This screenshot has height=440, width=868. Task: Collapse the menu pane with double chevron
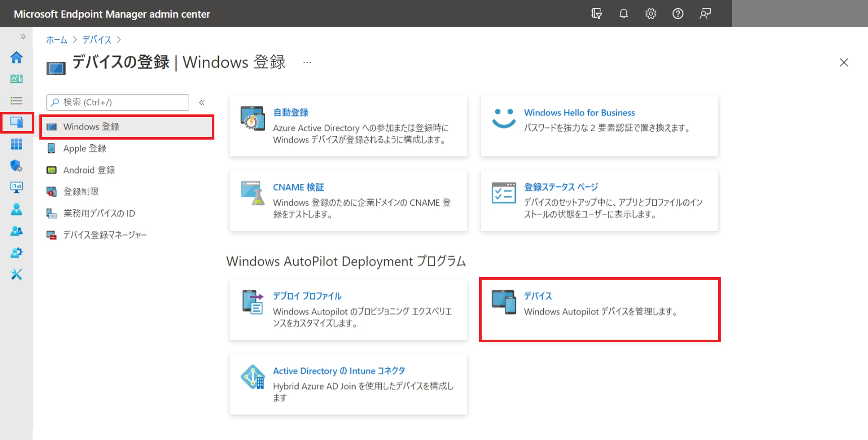[202, 102]
